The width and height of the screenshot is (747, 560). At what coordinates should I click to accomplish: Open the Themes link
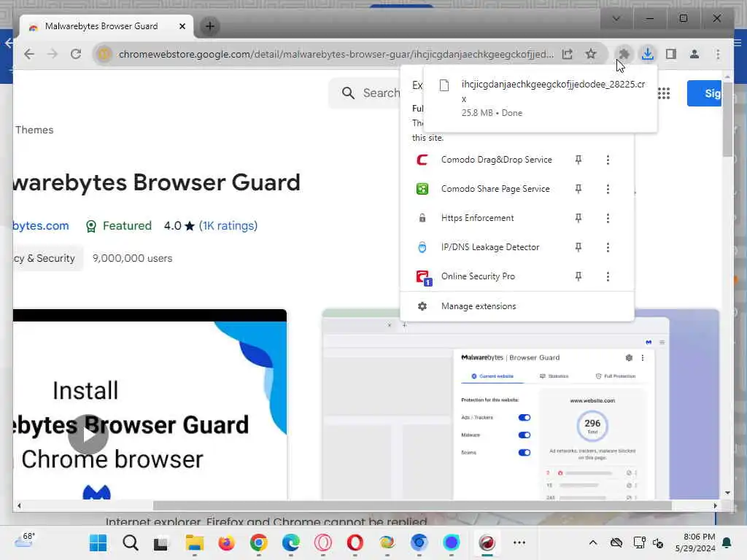(34, 130)
